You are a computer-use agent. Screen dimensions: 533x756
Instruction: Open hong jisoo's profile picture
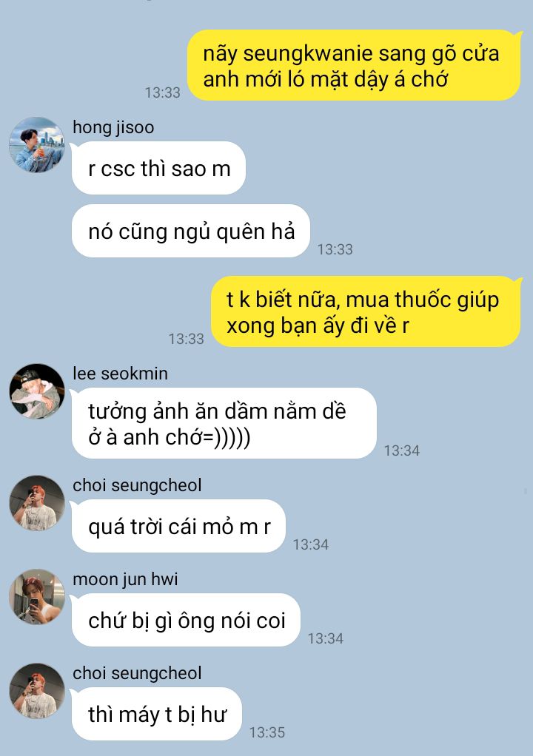pyautogui.click(x=37, y=145)
